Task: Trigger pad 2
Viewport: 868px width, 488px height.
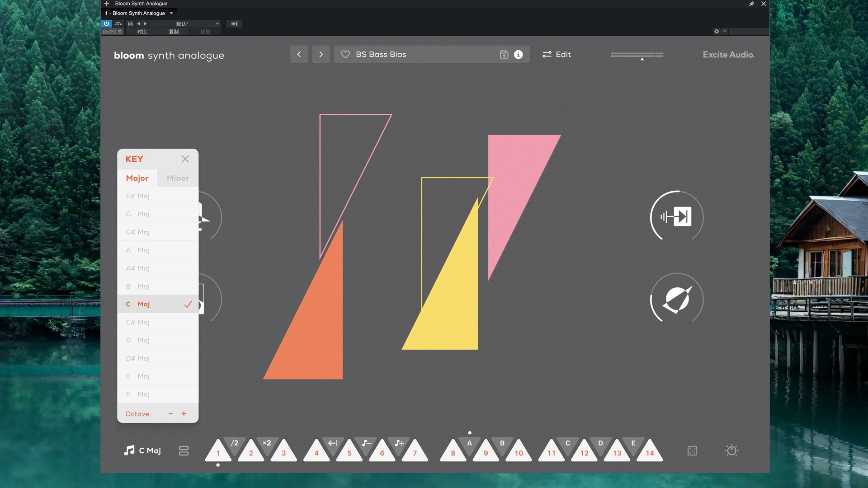Action: pyautogui.click(x=251, y=451)
